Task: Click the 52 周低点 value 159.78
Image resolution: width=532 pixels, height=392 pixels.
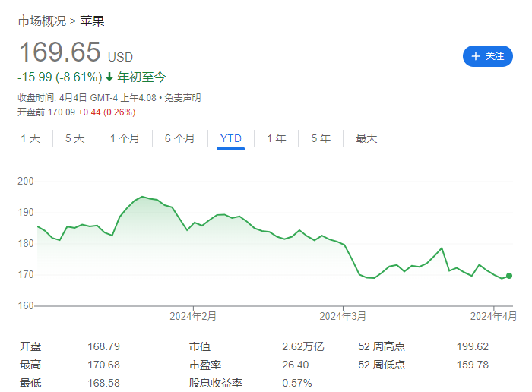Action: (x=473, y=365)
